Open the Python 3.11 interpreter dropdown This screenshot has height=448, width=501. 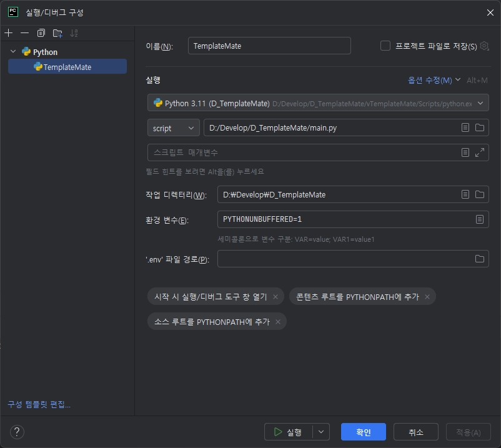tap(480, 103)
